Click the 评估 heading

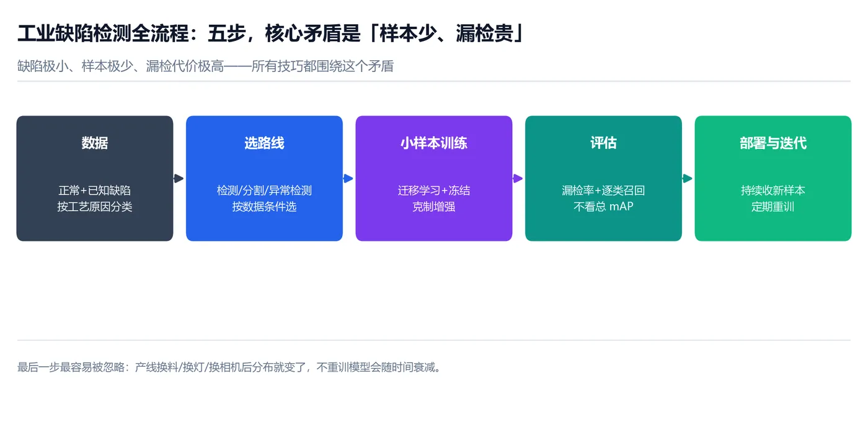[x=603, y=143]
